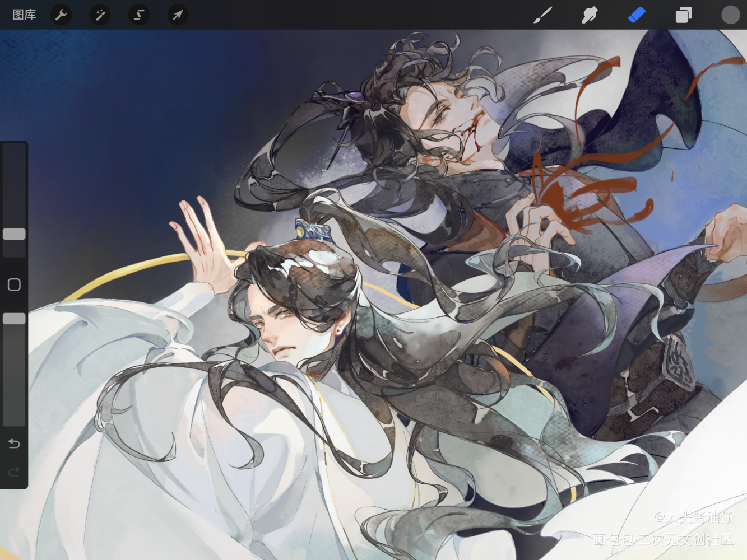Undo the last stroke
The height and width of the screenshot is (560, 747).
[x=14, y=444]
